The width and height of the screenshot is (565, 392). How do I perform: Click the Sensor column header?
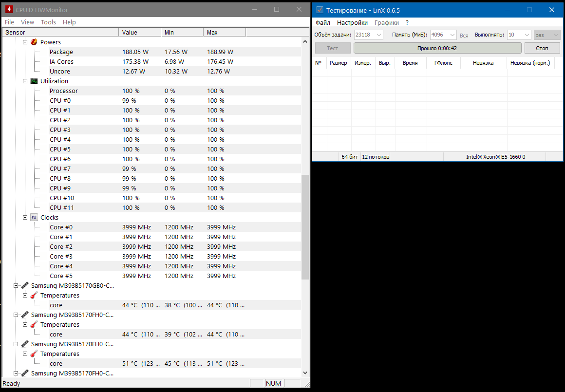pyautogui.click(x=60, y=33)
